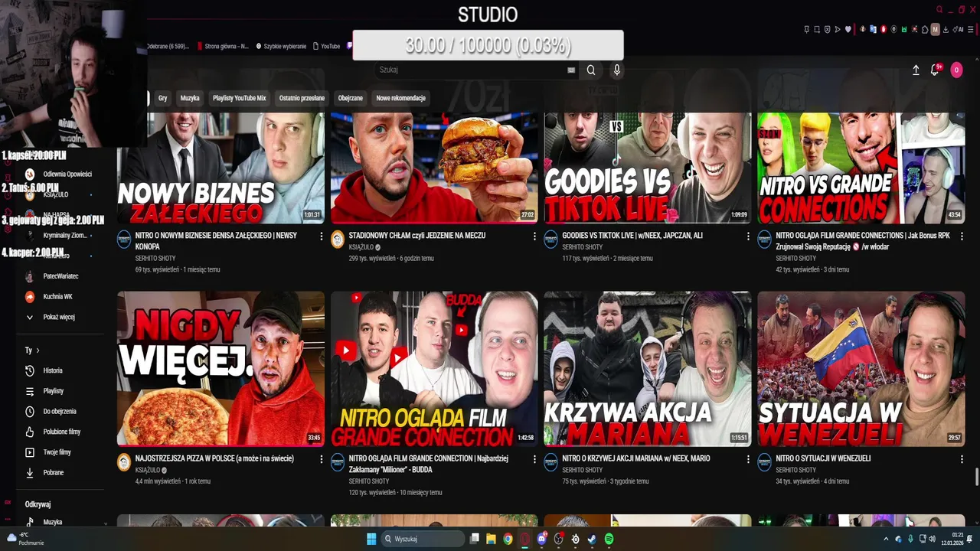Select Playlisty YouTube Mix filter chip
This screenshot has height=551, width=980.
[x=239, y=98]
